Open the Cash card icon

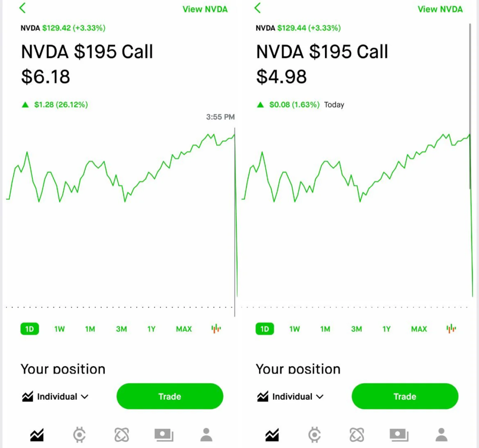(x=164, y=435)
